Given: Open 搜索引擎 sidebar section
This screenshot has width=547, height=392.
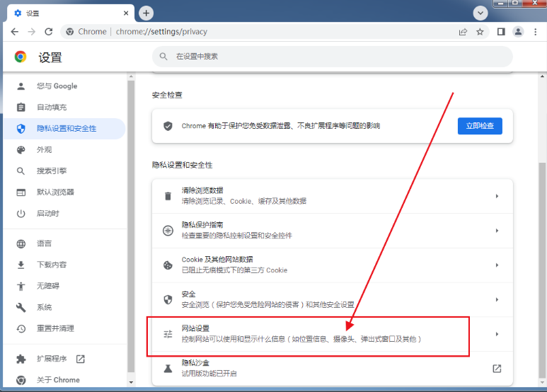Looking at the screenshot, I should pyautogui.click(x=65, y=171).
